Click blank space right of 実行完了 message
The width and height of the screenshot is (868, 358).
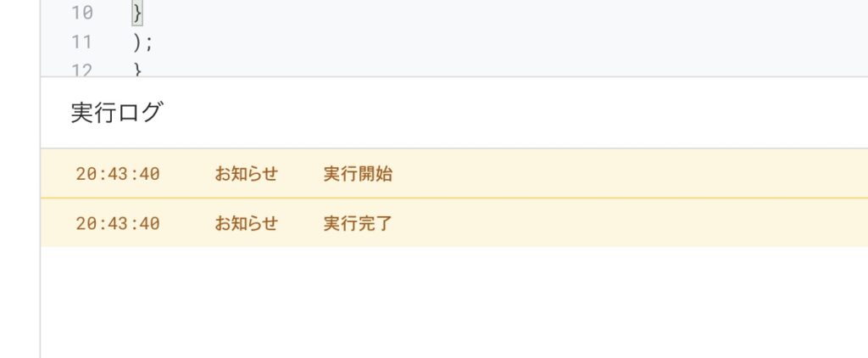[627, 224]
